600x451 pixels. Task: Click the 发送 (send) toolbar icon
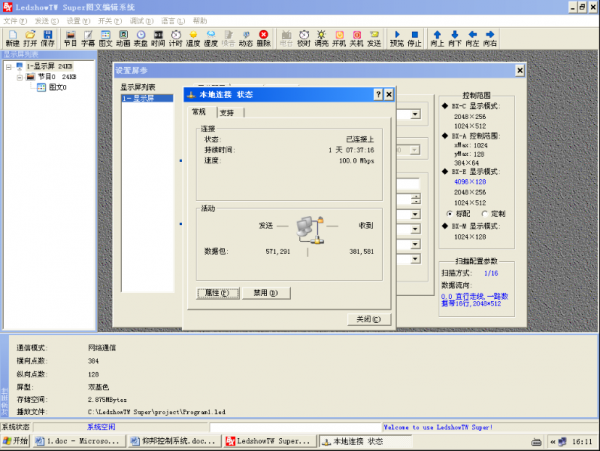pyautogui.click(x=374, y=39)
